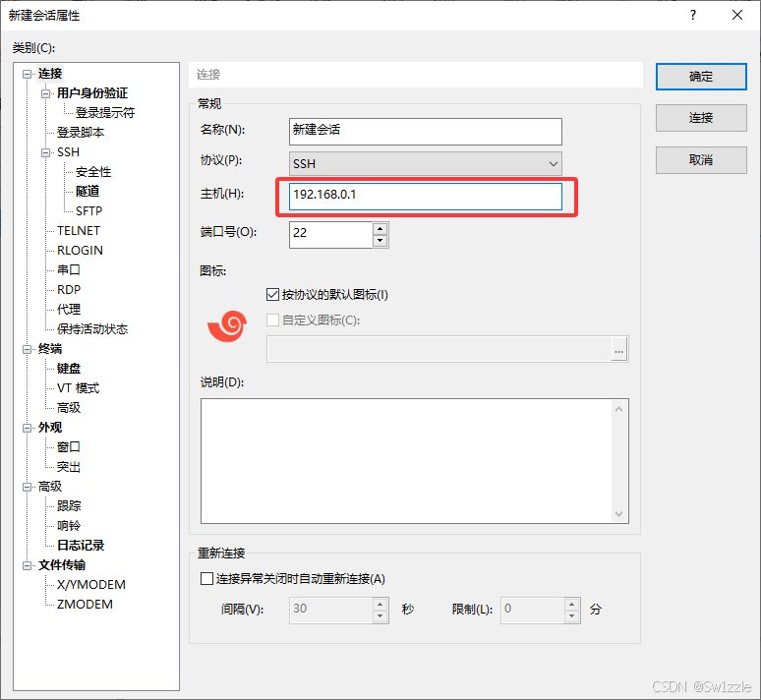Increase 限制 minutes with up arrow
The height and width of the screenshot is (700, 761).
click(x=572, y=605)
